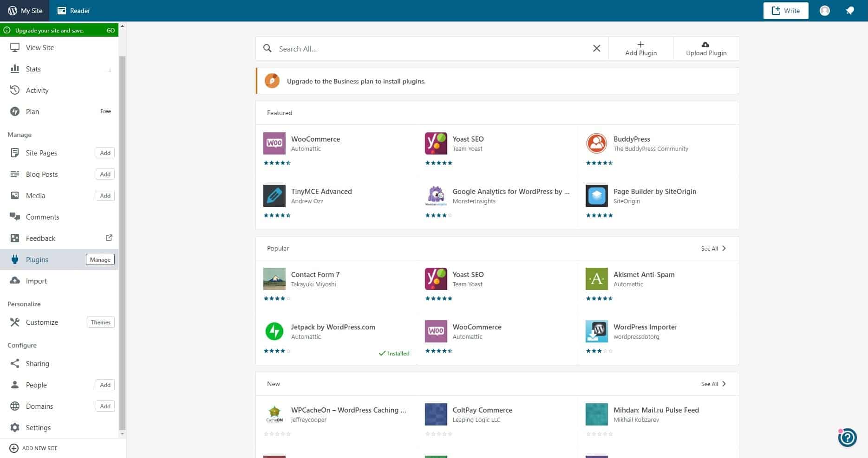Image resolution: width=868 pixels, height=458 pixels.
Task: Open Google Analytics MonsterInsights plugin icon
Action: click(436, 196)
